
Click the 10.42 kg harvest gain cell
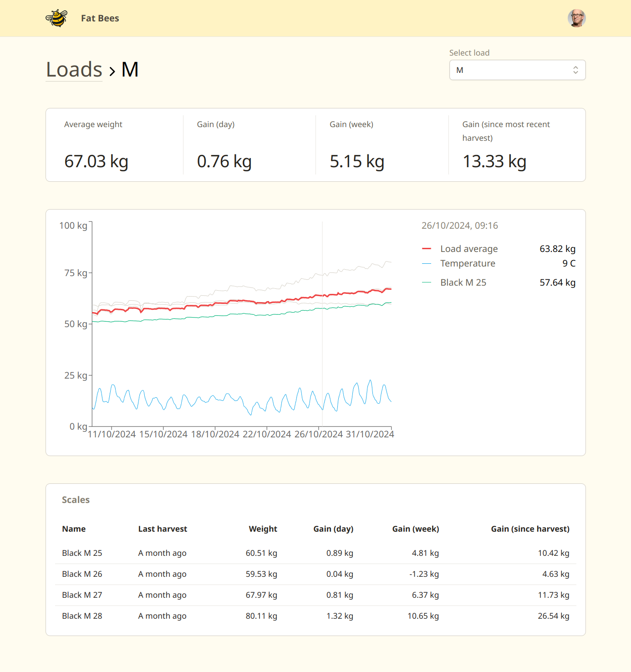(x=554, y=553)
